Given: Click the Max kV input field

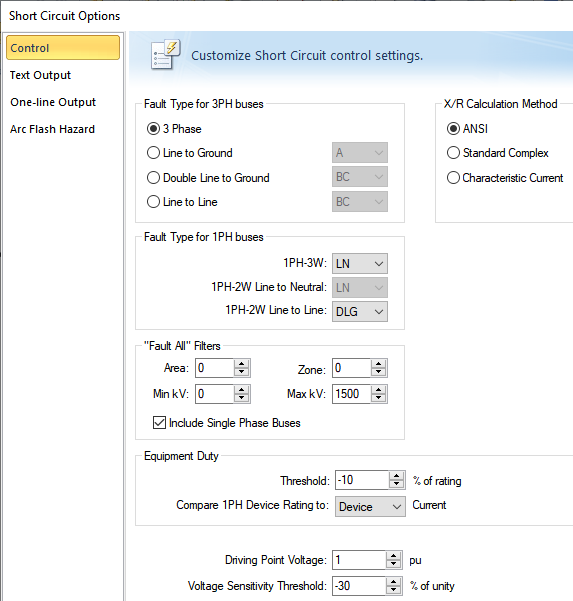Looking at the screenshot, I should (351, 394).
